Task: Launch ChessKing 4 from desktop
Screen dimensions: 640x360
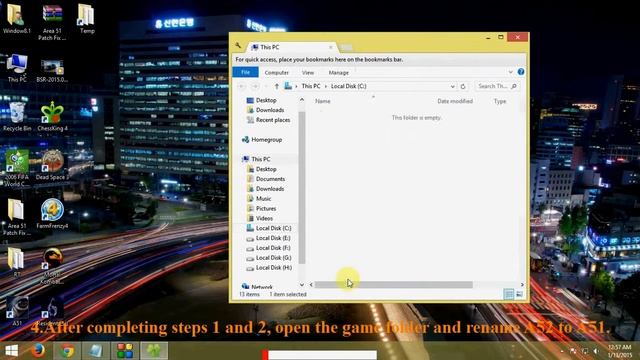Action: point(52,116)
